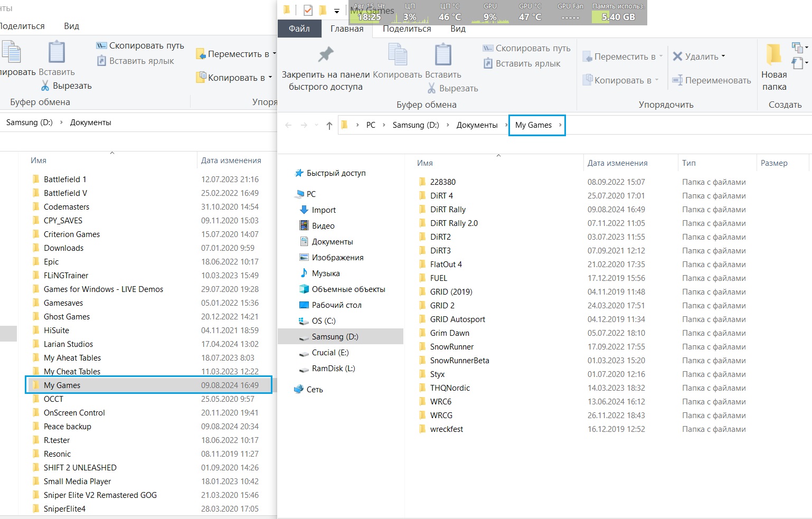Expand the chevron after PC in the address bar
The width and height of the screenshot is (812, 519).
click(384, 125)
